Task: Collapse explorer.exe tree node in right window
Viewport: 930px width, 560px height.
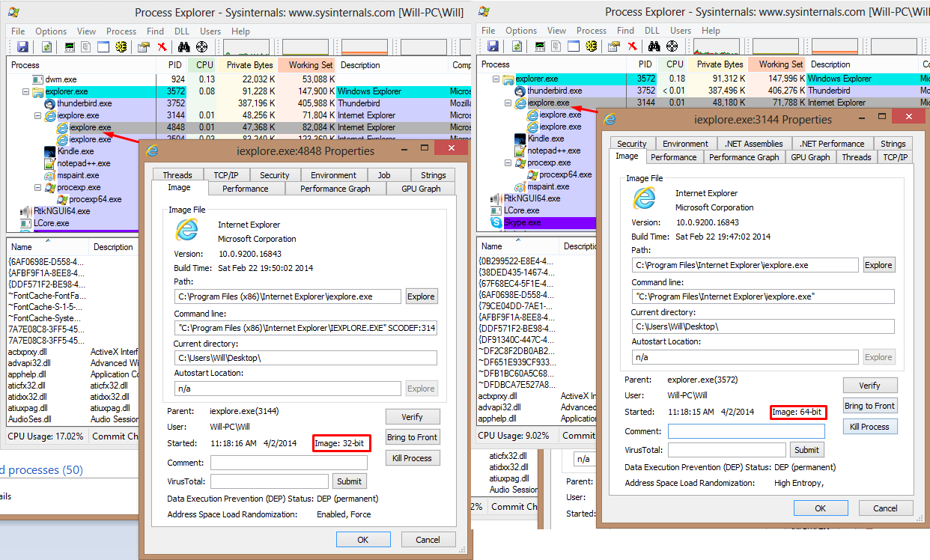Action: coord(496,79)
